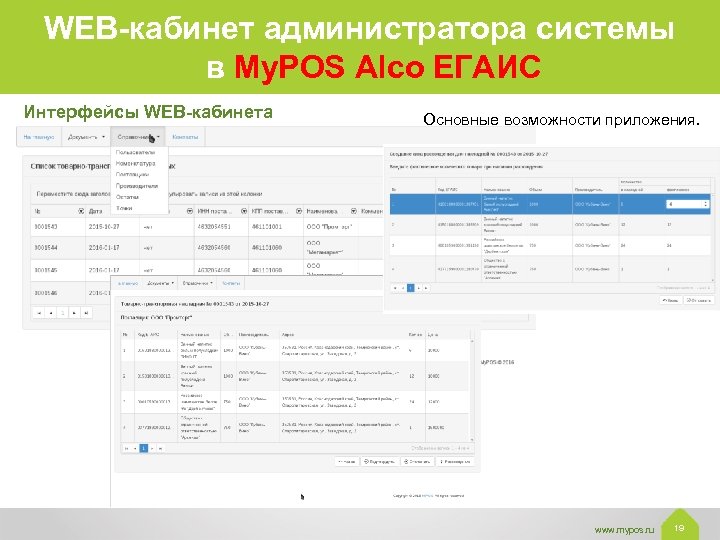720x540 pixels.
Task: Select Точки from the Справочники menu
Action: 124,208
